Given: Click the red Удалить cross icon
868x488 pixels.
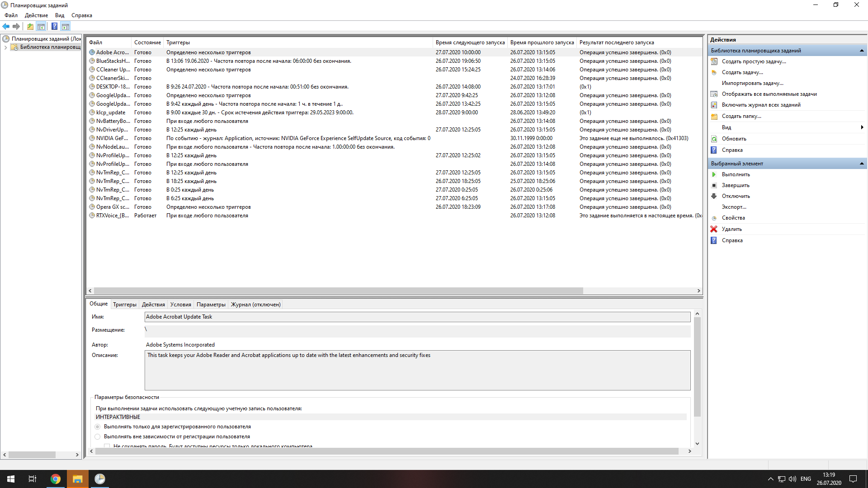Looking at the screenshot, I should coord(714,229).
